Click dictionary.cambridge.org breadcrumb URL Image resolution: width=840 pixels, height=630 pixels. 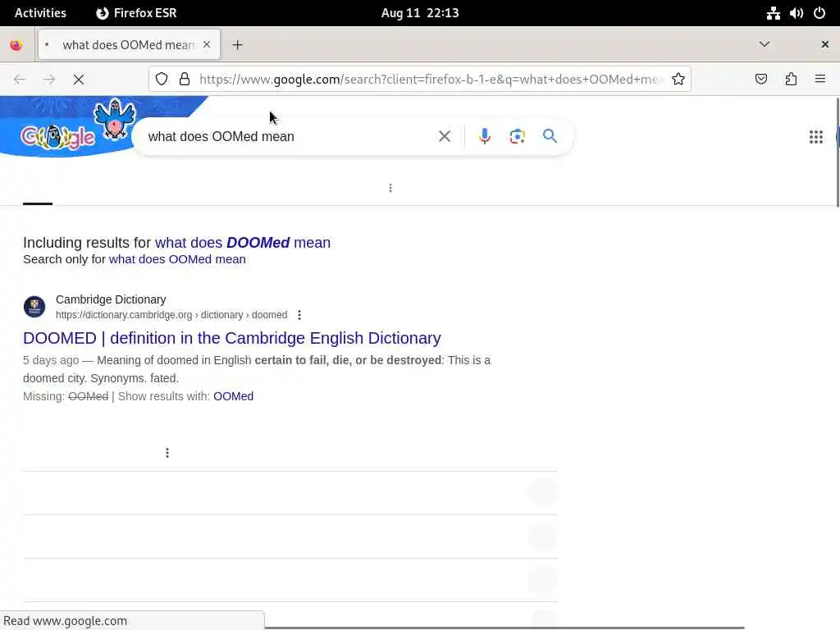[171, 315]
